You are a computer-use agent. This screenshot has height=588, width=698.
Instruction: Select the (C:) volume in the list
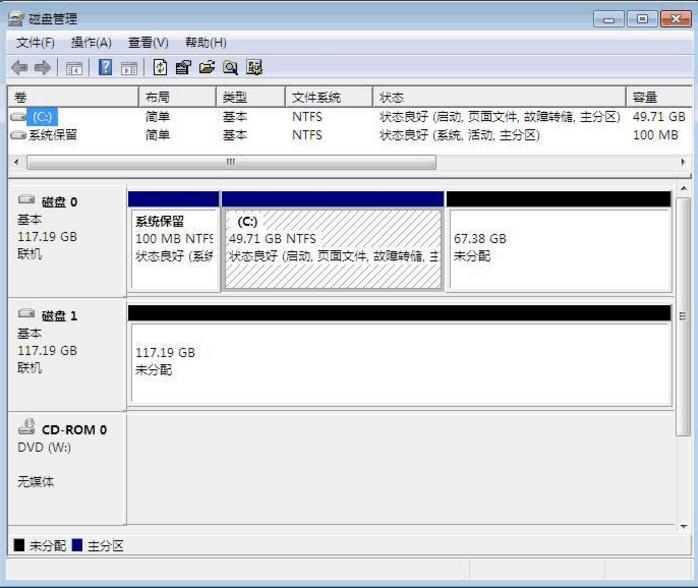tap(42, 117)
